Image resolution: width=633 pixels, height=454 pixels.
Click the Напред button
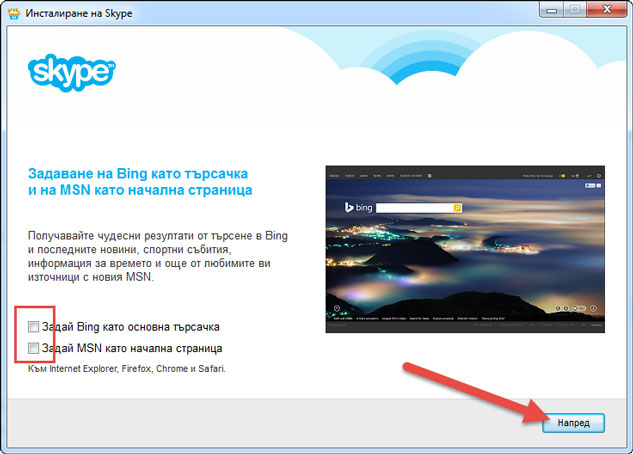pyautogui.click(x=573, y=423)
